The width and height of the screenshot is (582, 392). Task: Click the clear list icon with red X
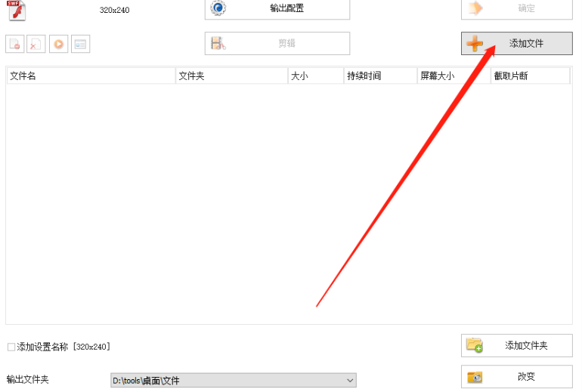pos(36,44)
